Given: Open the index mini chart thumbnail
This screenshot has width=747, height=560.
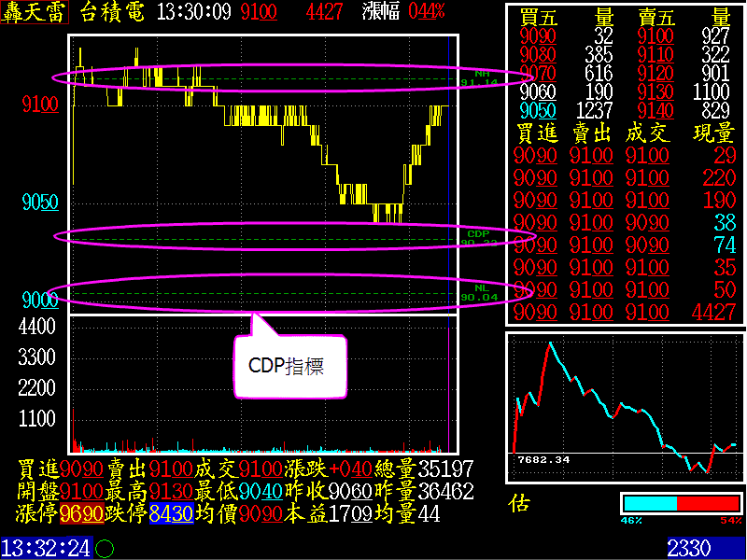Looking at the screenshot, I should (x=625, y=407).
